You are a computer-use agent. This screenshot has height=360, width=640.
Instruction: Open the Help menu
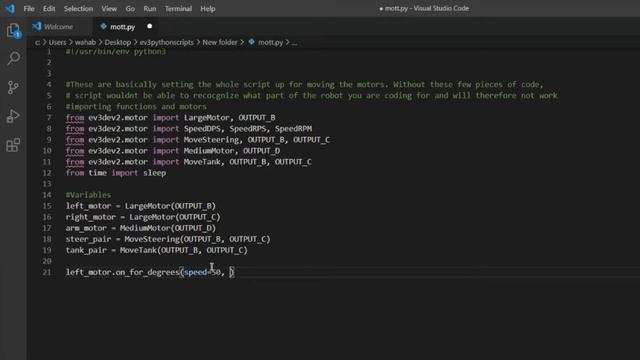pyautogui.click(x=208, y=9)
